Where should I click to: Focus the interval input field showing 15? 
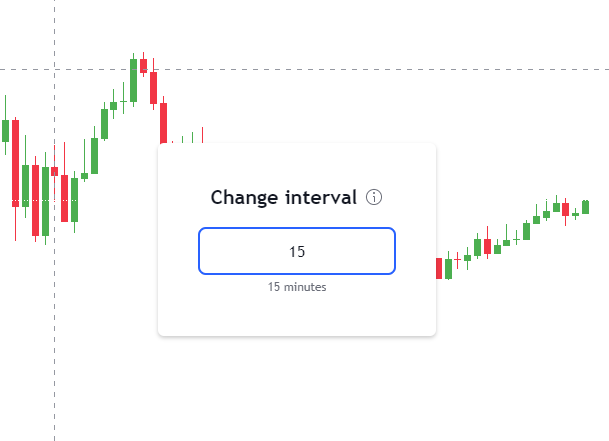coord(297,251)
